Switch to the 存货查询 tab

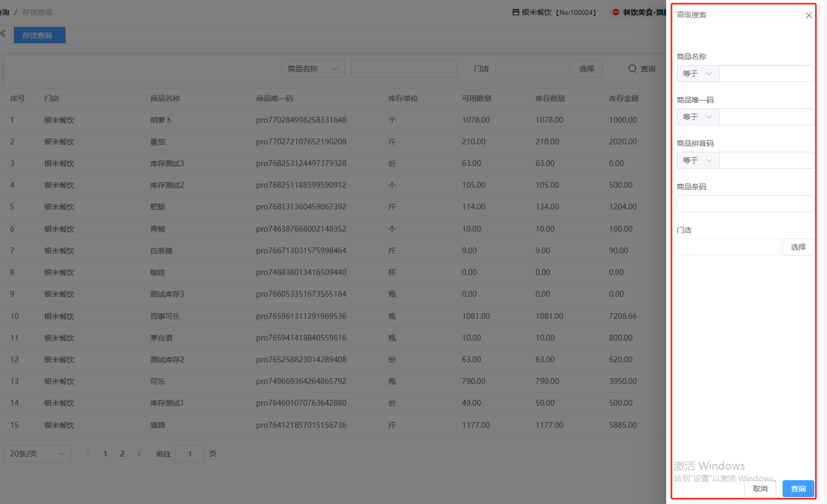(39, 35)
